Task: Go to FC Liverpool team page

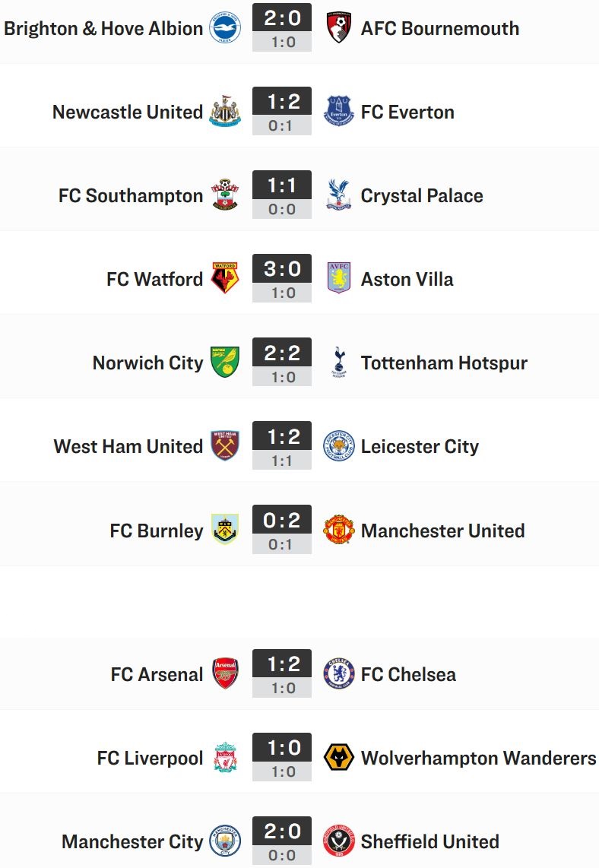Action: 150,758
